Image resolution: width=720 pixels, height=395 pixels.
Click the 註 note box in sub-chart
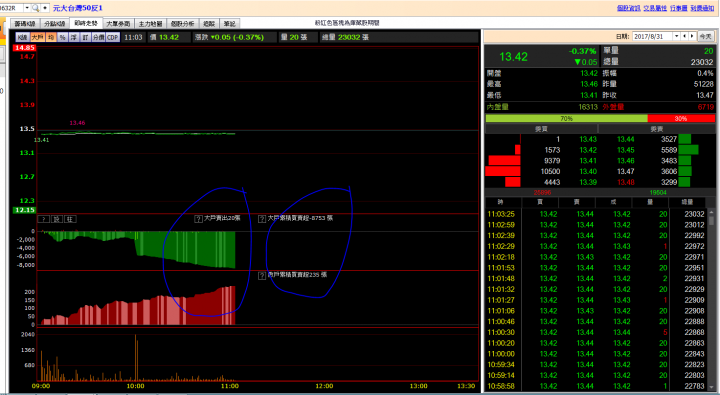coord(70,219)
